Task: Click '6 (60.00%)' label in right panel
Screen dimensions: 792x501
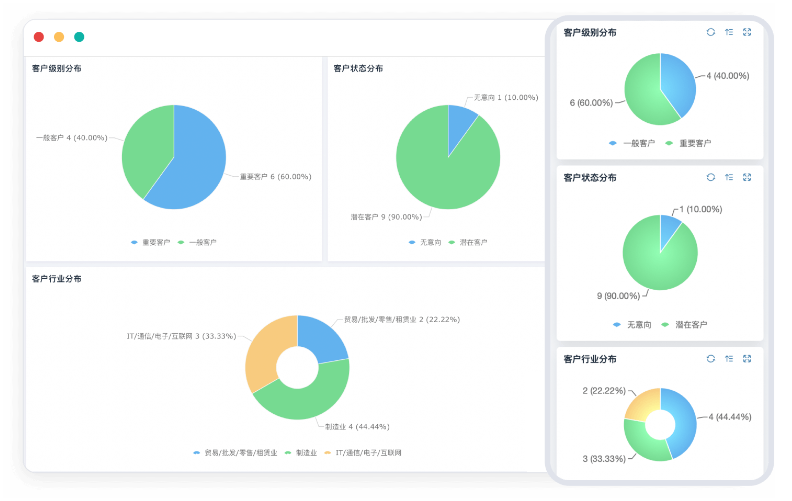Action: [591, 103]
